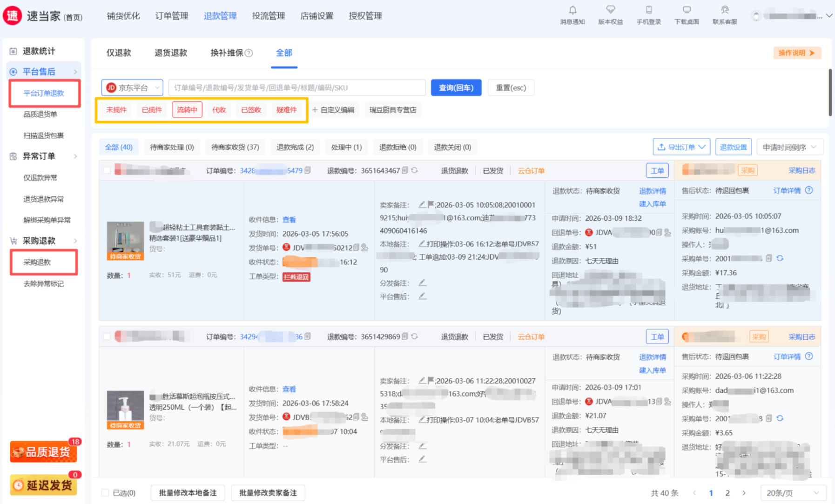Tick the first order's checkbox
Image resolution: width=835 pixels, height=504 pixels.
point(107,170)
